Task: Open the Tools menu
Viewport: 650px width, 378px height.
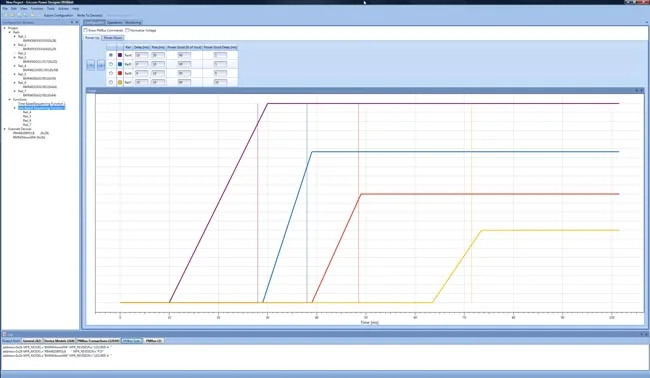Action: click(x=51, y=8)
